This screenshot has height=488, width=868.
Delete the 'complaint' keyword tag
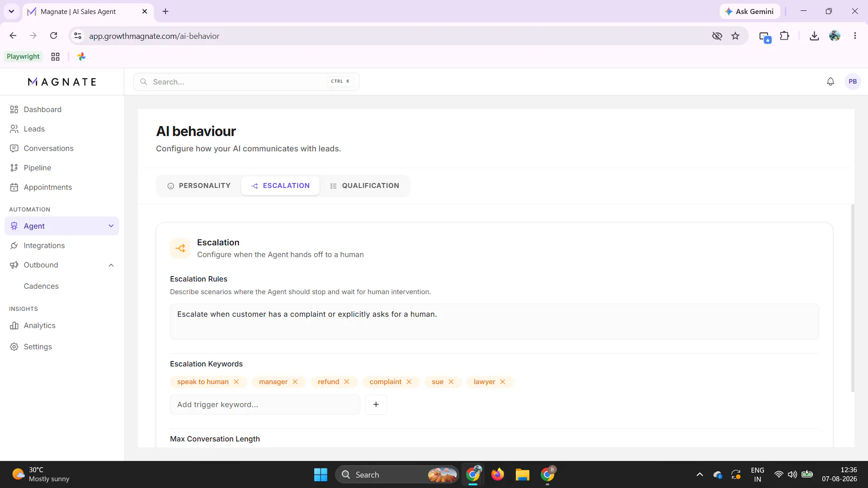tap(409, 382)
